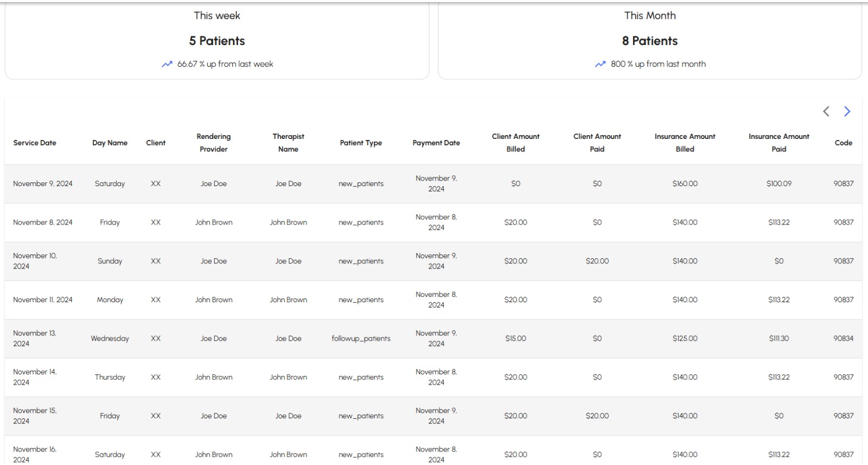Viewport: 868px width, 465px height.
Task: Click the Code column header
Action: pos(843,143)
